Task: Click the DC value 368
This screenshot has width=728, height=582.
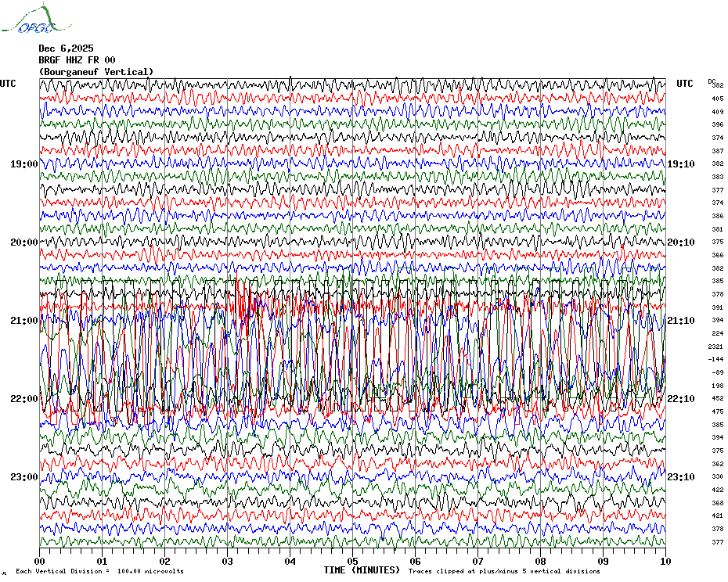Action: (718, 503)
